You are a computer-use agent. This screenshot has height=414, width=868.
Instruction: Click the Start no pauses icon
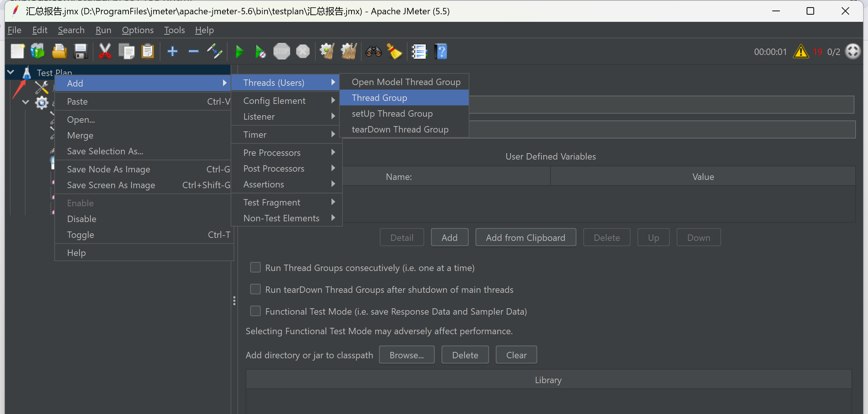[x=260, y=52]
